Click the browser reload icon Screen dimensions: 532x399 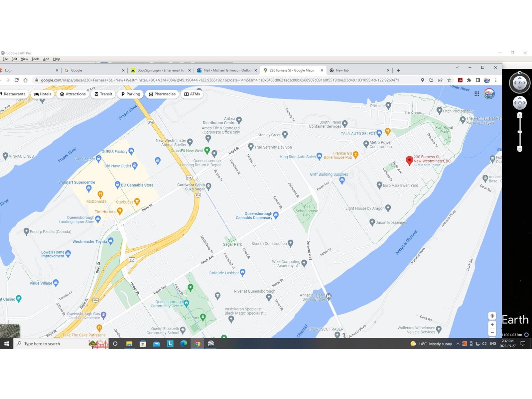pos(17,80)
